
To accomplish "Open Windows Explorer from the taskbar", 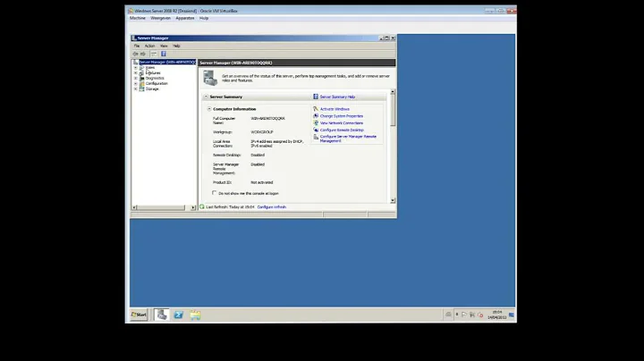I will pyautogui.click(x=195, y=315).
